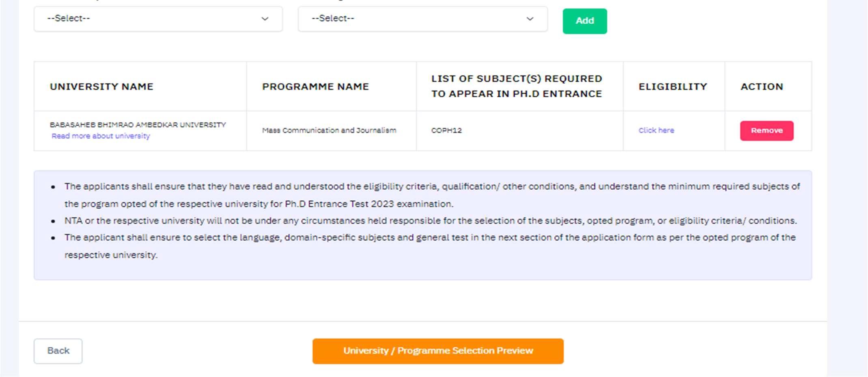Follow the Click here eligibility link
This screenshot has width=868, height=377.
pos(656,130)
